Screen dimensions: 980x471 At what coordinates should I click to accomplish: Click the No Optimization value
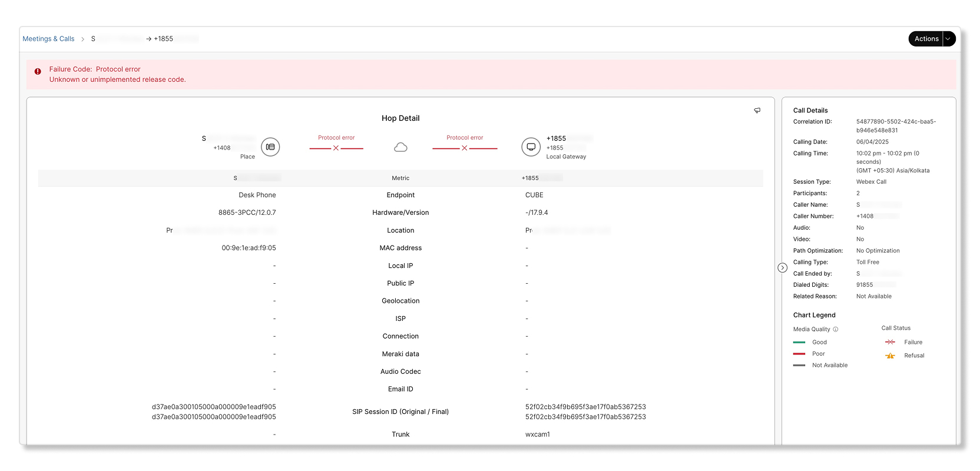click(878, 251)
